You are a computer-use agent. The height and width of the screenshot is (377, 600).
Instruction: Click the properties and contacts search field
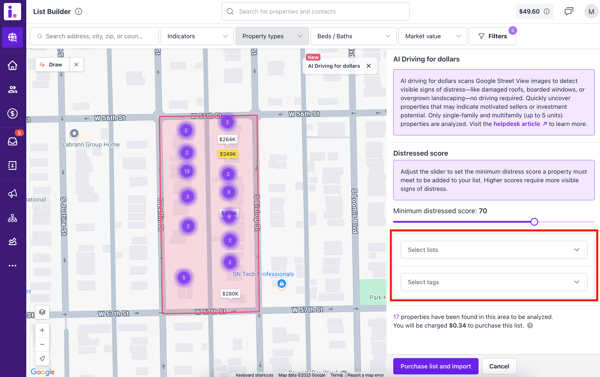[x=315, y=11]
